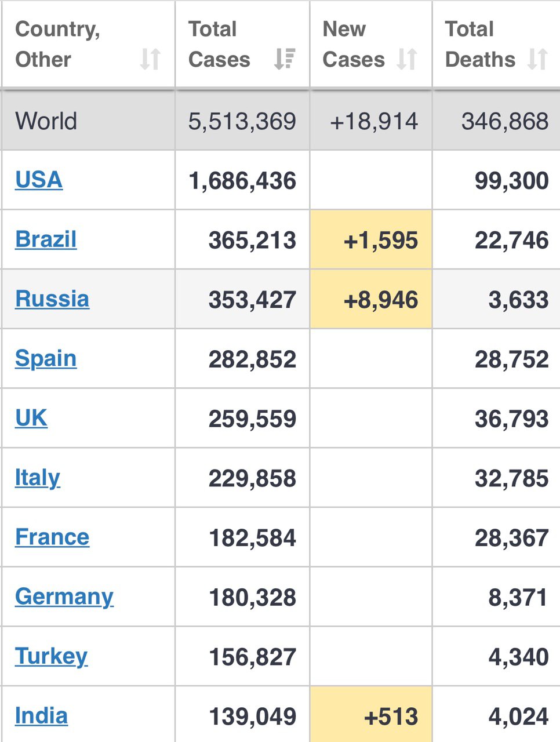Open the India country link
The image size is (560, 742).
[41, 716]
